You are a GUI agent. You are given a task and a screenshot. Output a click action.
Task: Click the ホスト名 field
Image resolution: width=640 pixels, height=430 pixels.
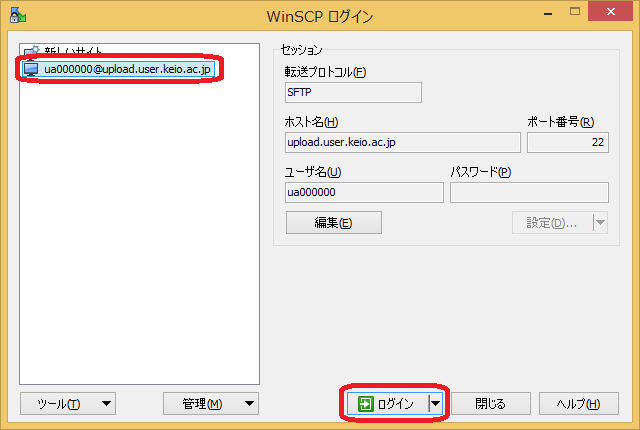pos(402,142)
